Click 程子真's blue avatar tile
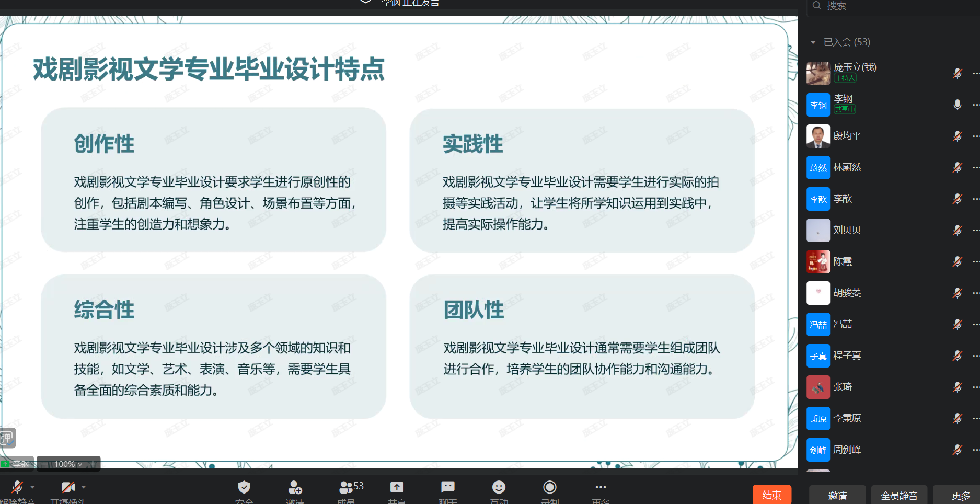 [818, 356]
